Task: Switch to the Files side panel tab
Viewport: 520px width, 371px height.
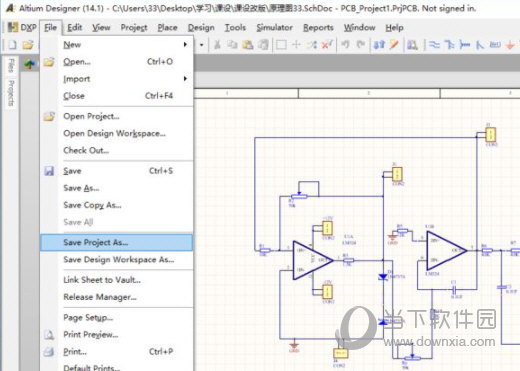Action: click(11, 66)
